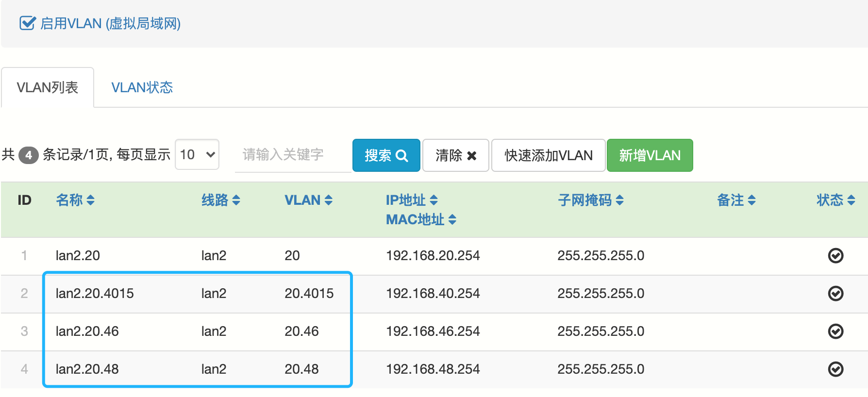Screen dimensions: 868x397
Task: Toggle status check for lan2.20 row
Action: (835, 256)
